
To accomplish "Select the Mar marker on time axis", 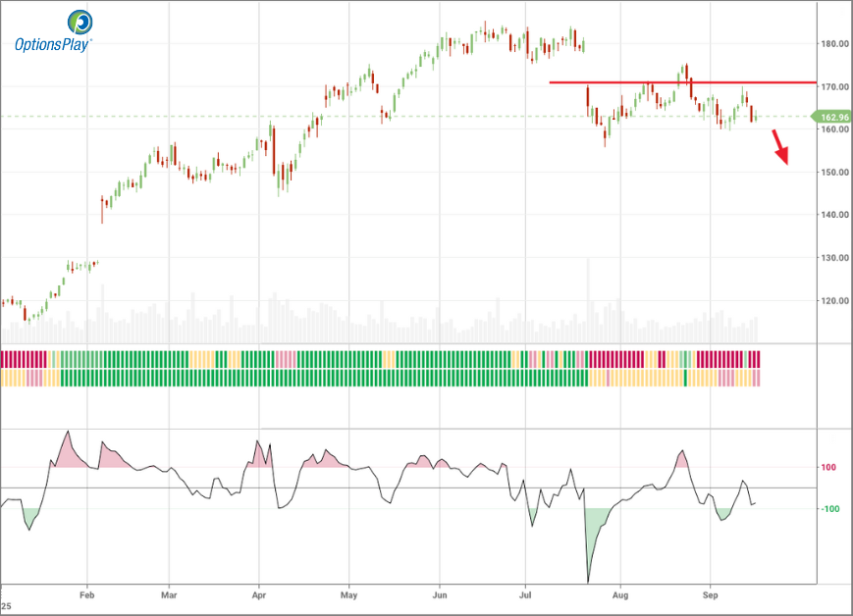I will click(169, 594).
